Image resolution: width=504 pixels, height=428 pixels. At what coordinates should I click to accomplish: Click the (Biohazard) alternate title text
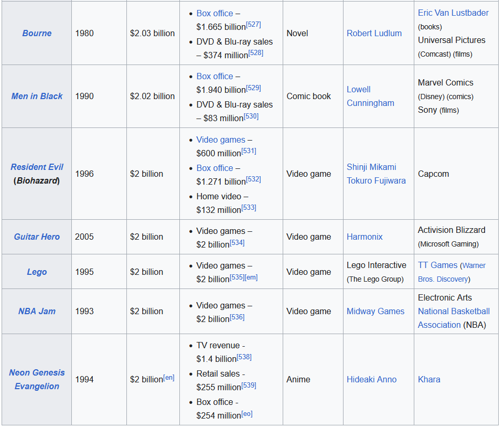[37, 181]
